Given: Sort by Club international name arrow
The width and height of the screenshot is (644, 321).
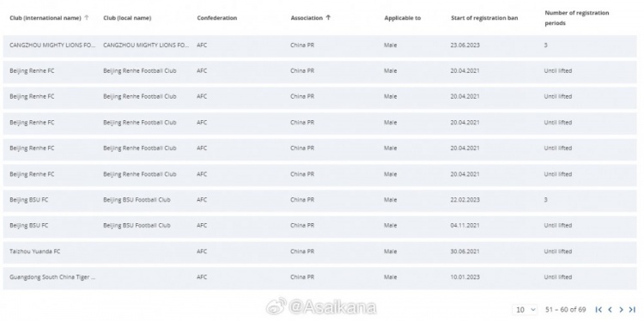Looking at the screenshot, I should coord(86,18).
